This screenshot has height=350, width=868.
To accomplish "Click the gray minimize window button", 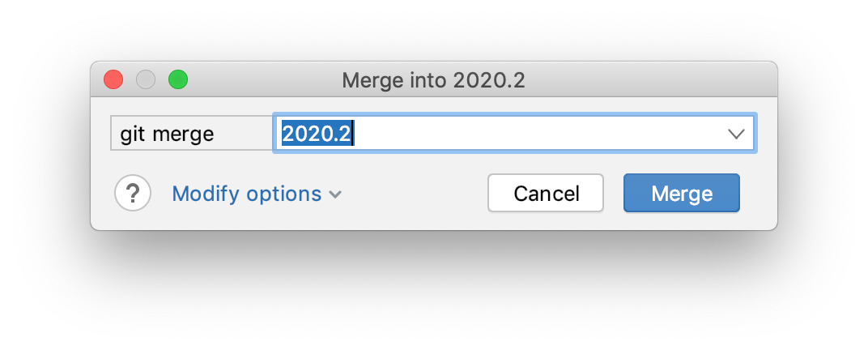I will point(146,79).
